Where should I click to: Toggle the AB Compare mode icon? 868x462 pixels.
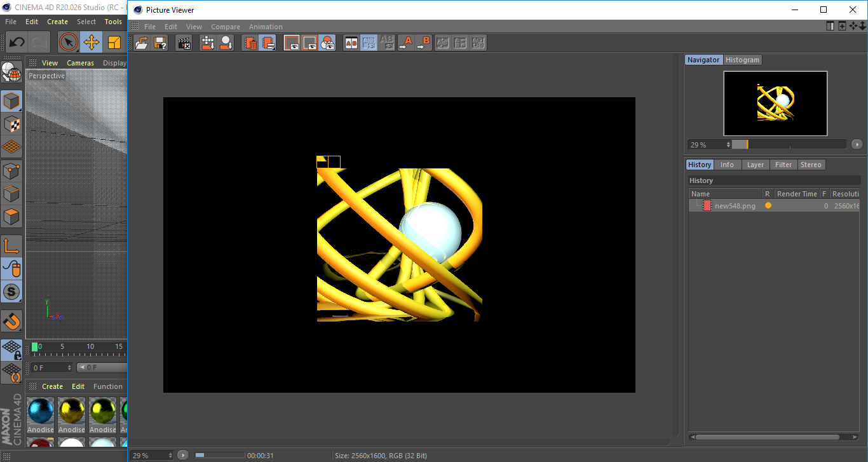pos(351,43)
